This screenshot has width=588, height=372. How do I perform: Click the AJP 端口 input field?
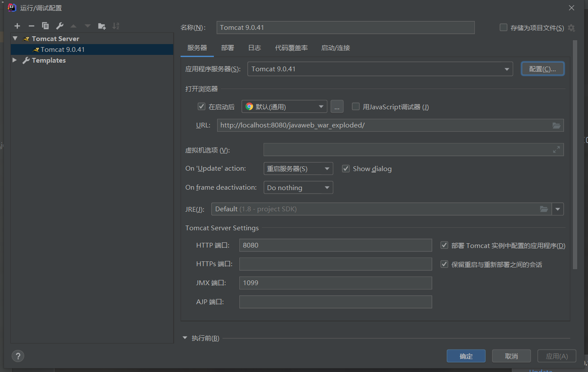[x=336, y=302]
